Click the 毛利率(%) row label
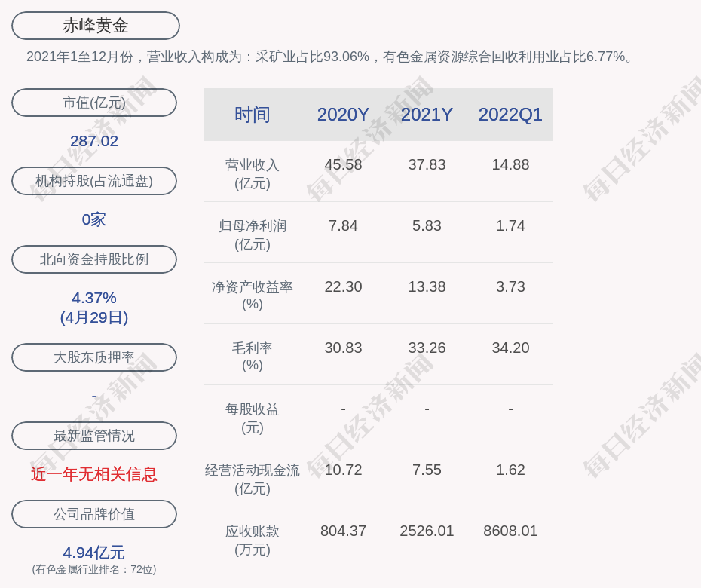 point(253,357)
